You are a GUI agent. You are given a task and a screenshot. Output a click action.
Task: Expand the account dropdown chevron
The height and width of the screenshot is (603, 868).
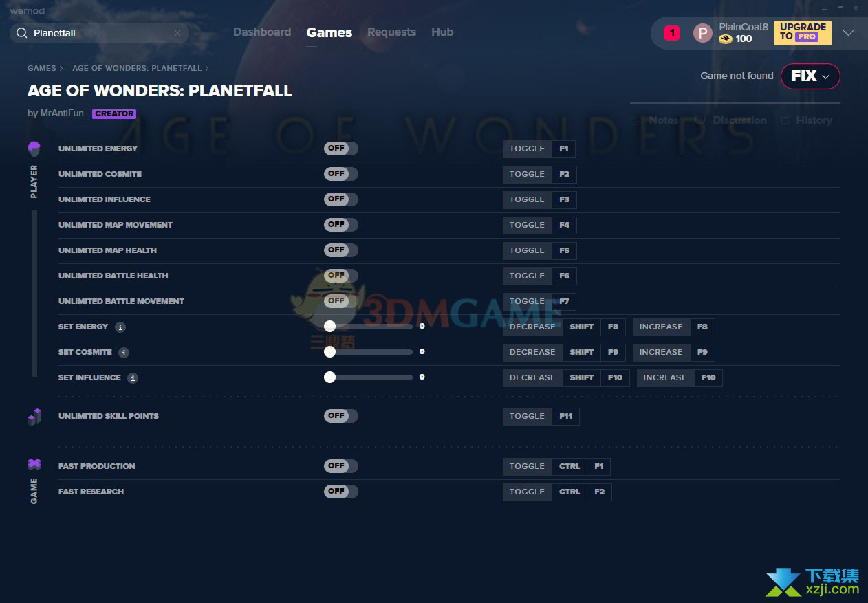848,32
